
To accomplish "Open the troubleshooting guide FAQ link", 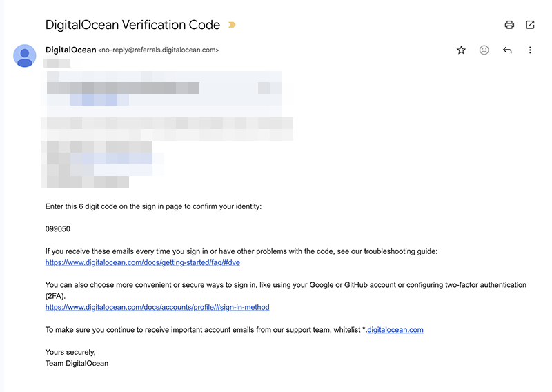I will (x=142, y=263).
